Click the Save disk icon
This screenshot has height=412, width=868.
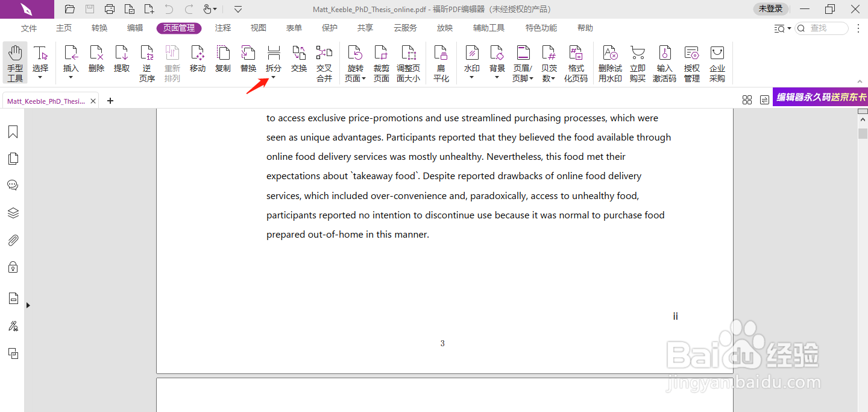click(90, 9)
